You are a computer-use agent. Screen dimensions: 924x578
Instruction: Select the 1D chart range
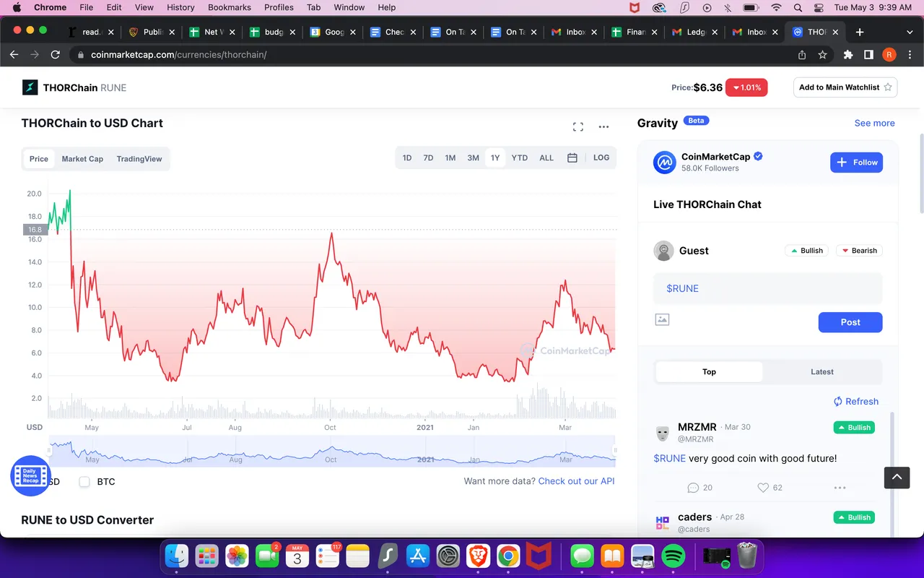coord(407,158)
